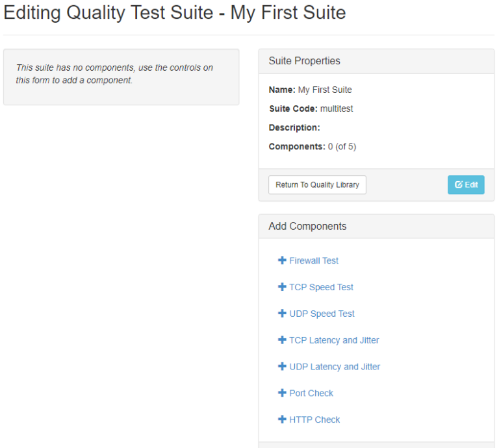This screenshot has height=448, width=499.
Task: Click the plus icon beside Firewall Test
Action: click(x=282, y=260)
